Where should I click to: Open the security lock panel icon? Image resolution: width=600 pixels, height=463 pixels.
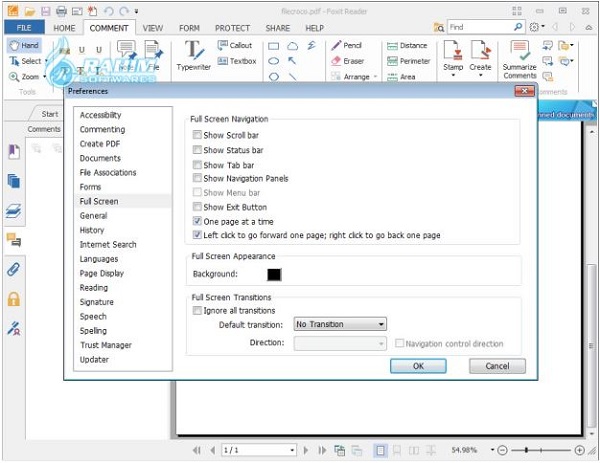tap(14, 298)
